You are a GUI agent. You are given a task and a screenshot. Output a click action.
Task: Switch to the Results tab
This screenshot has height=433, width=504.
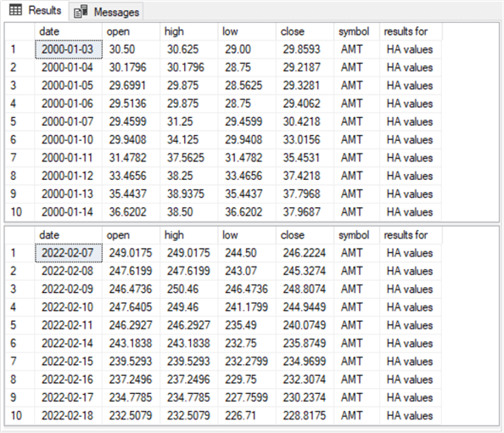(x=35, y=10)
